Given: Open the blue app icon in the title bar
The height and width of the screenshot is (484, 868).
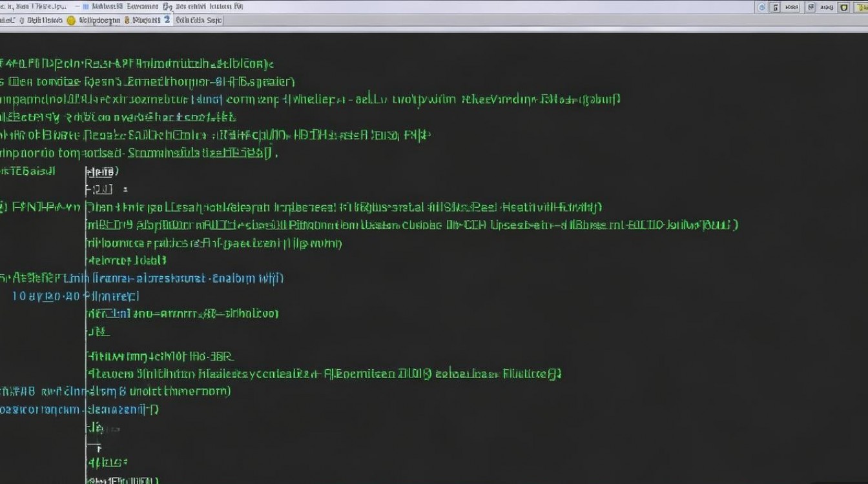Looking at the screenshot, I should click(x=85, y=6).
